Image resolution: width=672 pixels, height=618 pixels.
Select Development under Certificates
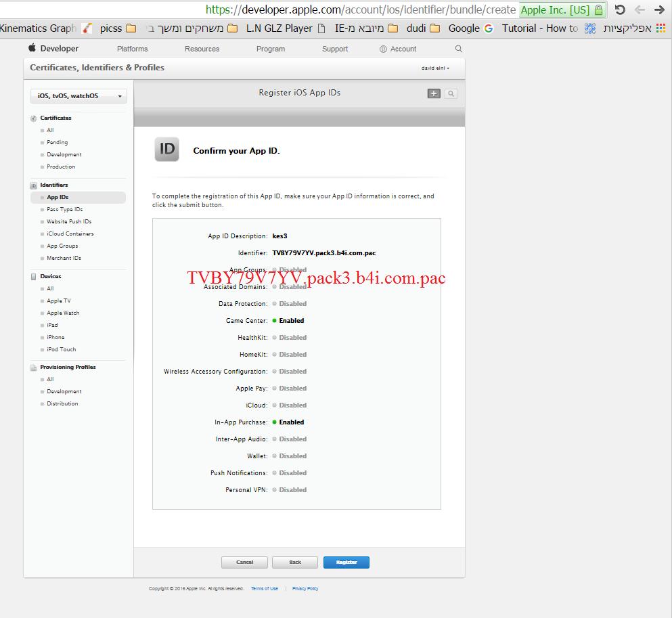click(64, 154)
